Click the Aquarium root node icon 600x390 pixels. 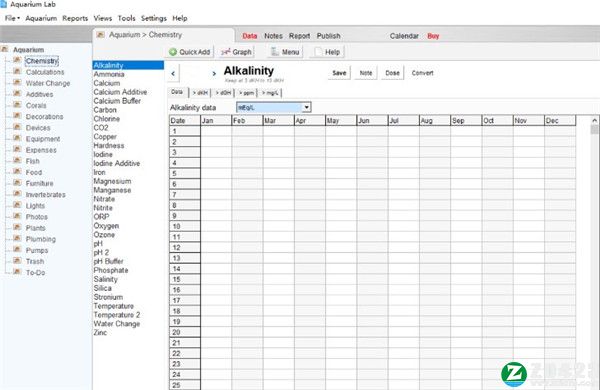(5, 49)
